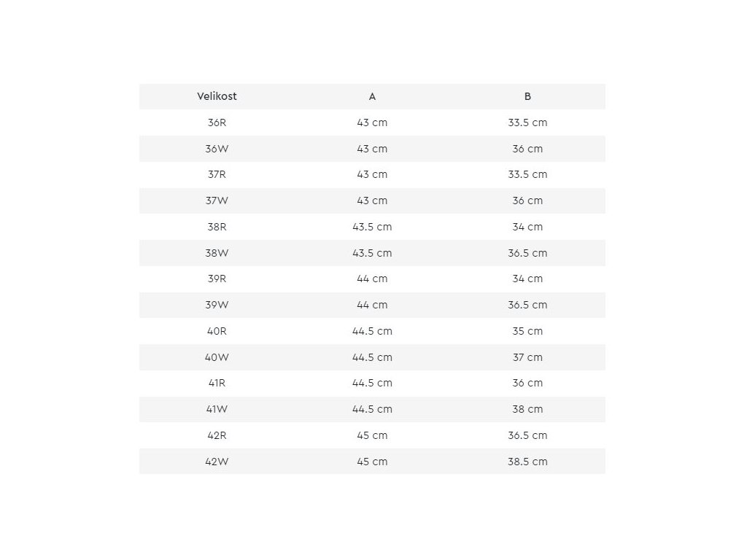Click the 37 cm B value

coord(527,357)
